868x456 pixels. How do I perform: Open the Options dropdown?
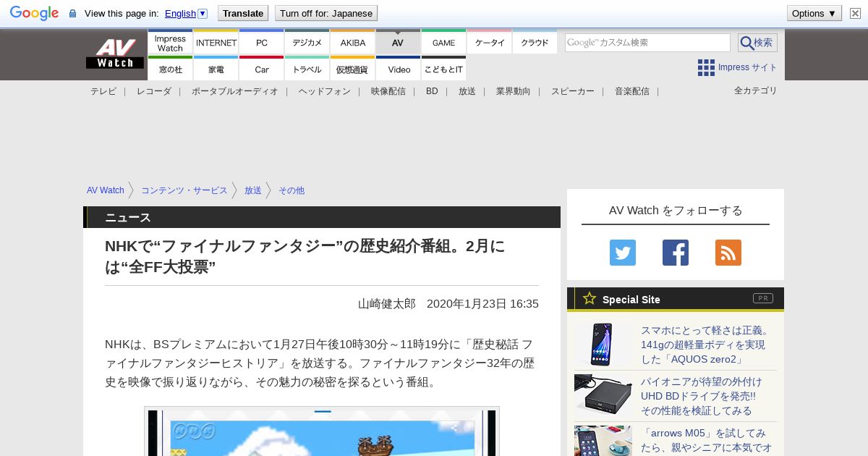click(814, 13)
